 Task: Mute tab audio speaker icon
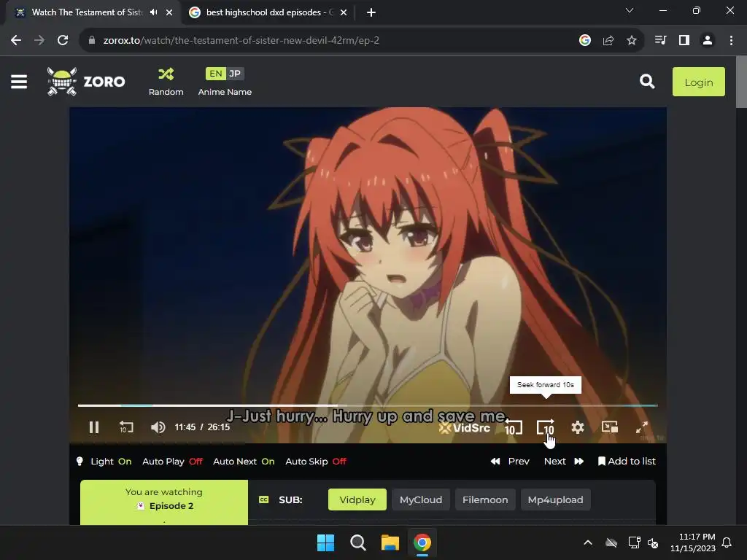click(x=153, y=12)
